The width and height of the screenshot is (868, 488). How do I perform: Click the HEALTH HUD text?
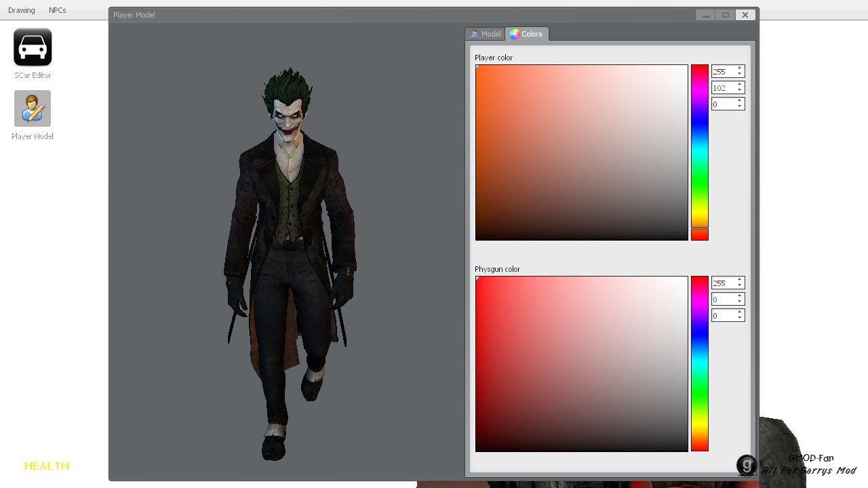pyautogui.click(x=47, y=466)
